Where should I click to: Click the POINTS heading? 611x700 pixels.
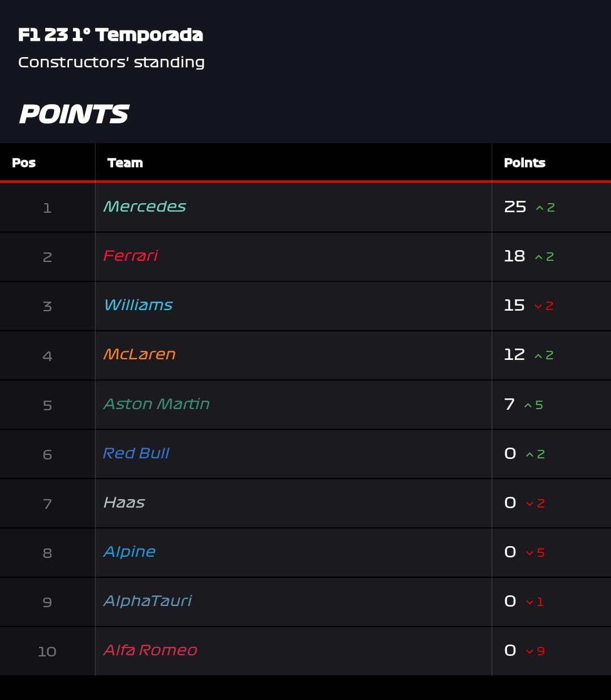click(74, 114)
